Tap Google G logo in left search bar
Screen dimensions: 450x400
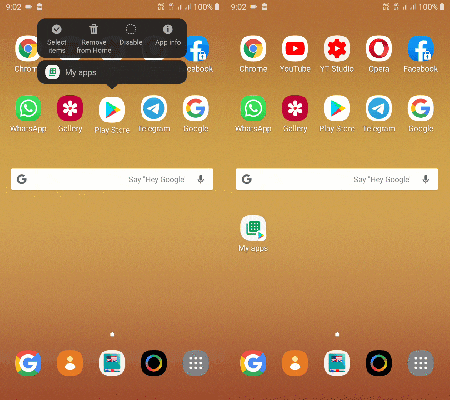22,179
